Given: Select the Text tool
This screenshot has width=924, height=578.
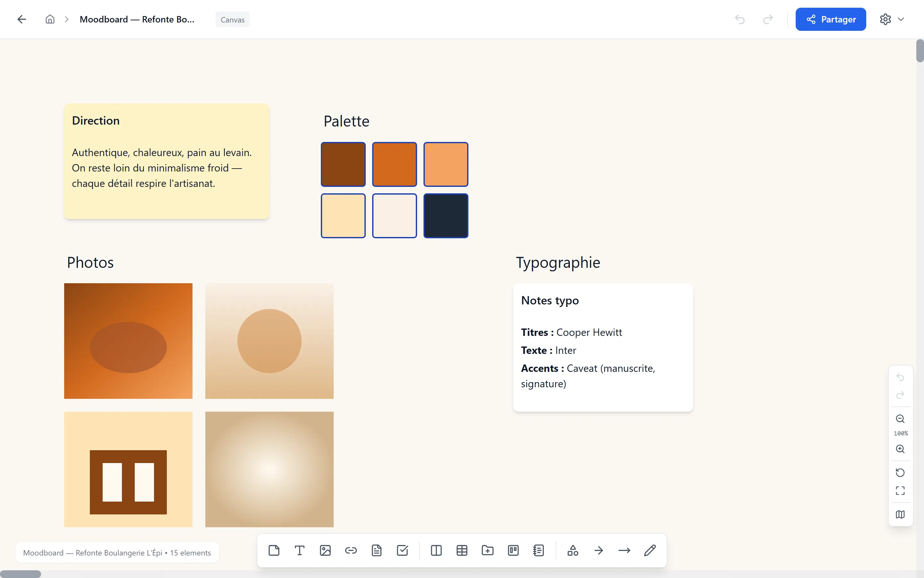Looking at the screenshot, I should (x=299, y=550).
